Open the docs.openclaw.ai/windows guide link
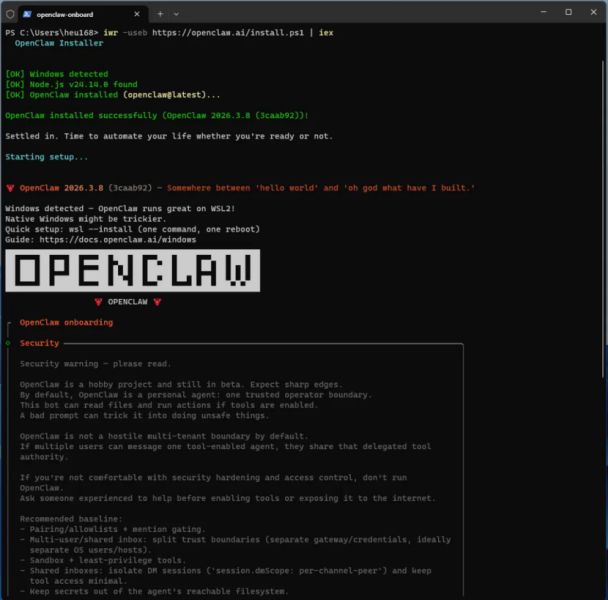This screenshot has width=608, height=600. click(x=117, y=240)
